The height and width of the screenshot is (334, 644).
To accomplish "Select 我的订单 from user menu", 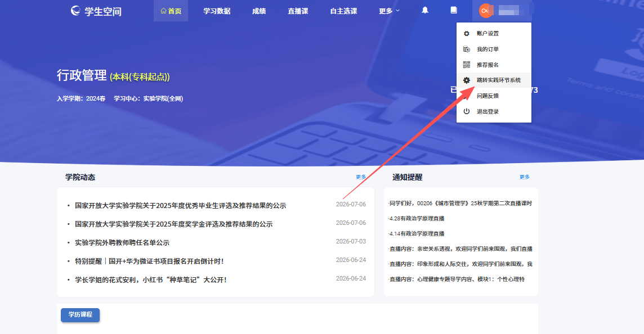I will point(494,49).
